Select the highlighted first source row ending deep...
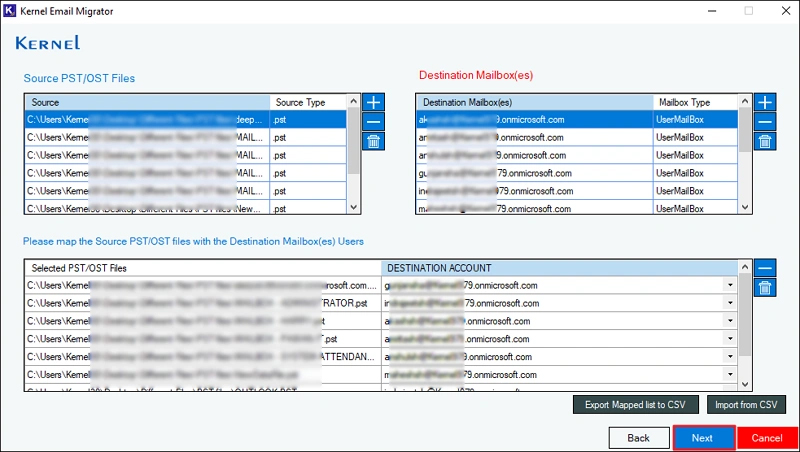Image resolution: width=800 pixels, height=452 pixels. (x=186, y=119)
